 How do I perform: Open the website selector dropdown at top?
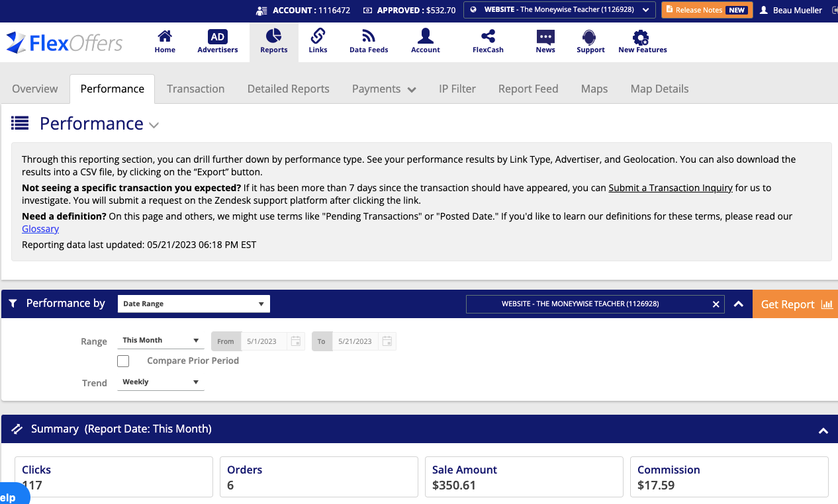560,10
